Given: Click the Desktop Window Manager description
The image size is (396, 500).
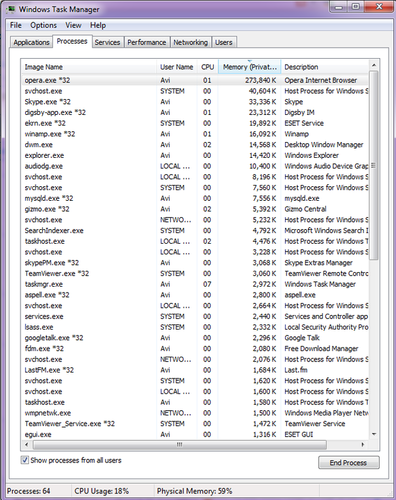Looking at the screenshot, I should tap(324, 145).
